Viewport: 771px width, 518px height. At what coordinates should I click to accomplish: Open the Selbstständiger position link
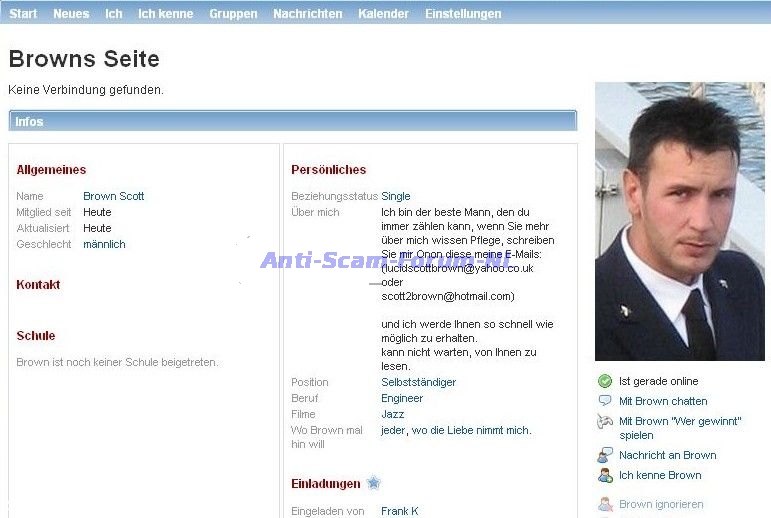(418, 382)
